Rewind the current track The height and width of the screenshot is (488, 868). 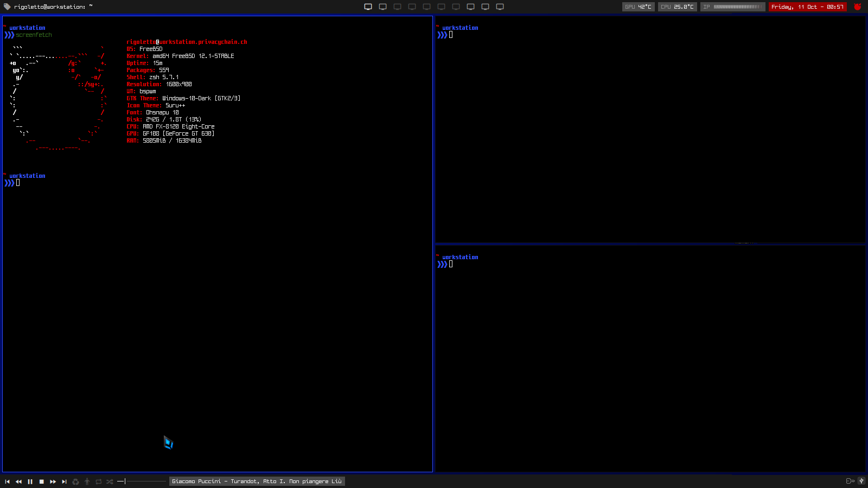point(18,481)
